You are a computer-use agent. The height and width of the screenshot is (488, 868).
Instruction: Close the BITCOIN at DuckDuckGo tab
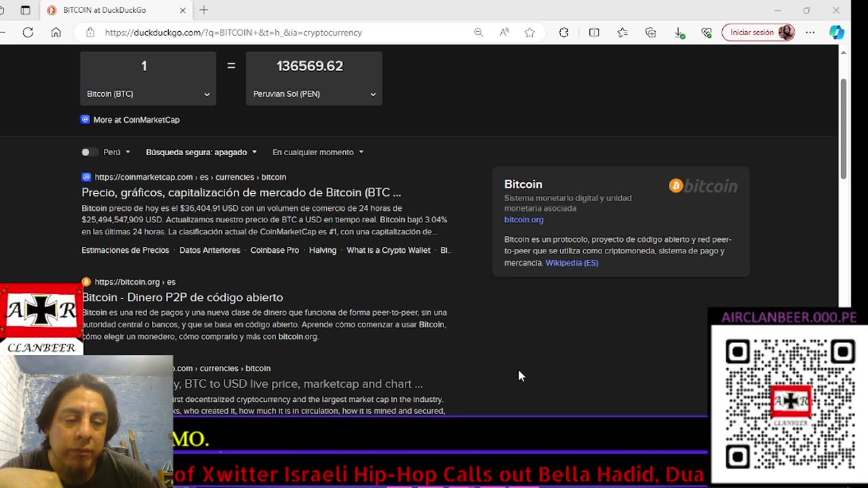[x=182, y=10]
